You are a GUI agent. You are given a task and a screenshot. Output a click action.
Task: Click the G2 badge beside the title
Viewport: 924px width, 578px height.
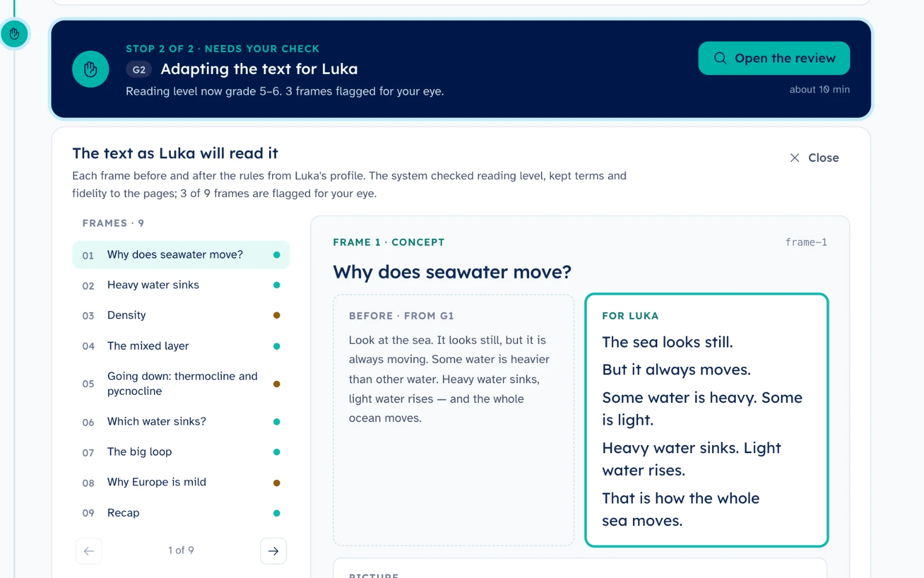(139, 70)
